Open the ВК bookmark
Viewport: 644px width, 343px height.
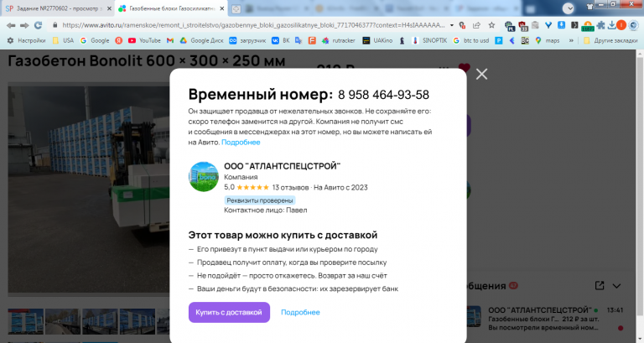point(281,40)
